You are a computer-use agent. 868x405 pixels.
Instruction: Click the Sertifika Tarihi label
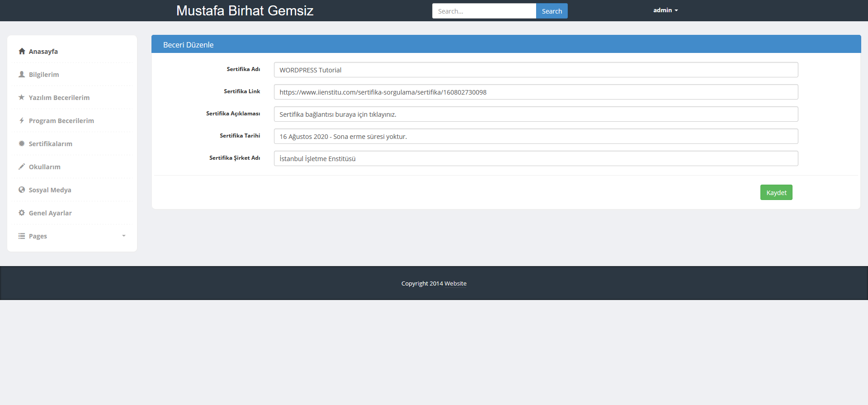(x=240, y=136)
